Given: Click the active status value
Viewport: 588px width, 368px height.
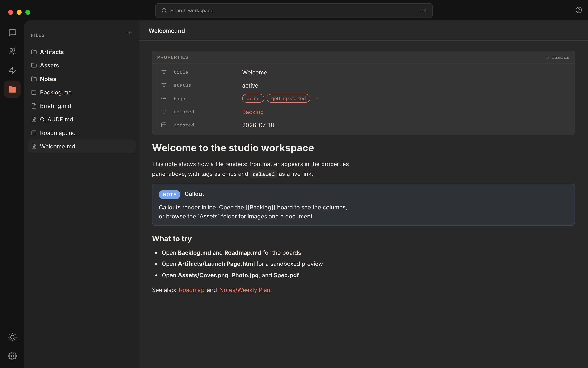Looking at the screenshot, I should pyautogui.click(x=250, y=85).
